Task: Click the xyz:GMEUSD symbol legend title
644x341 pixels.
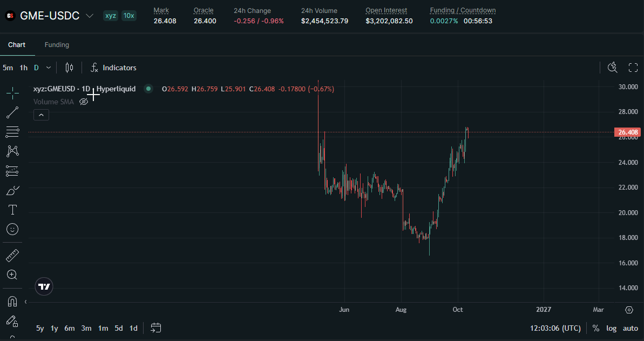Action: point(84,89)
